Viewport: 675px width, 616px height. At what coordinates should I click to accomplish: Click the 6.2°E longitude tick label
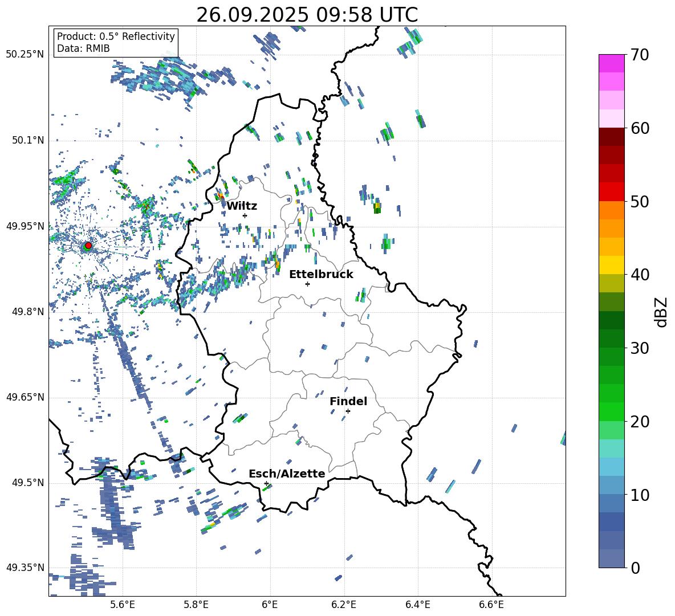pos(344,604)
